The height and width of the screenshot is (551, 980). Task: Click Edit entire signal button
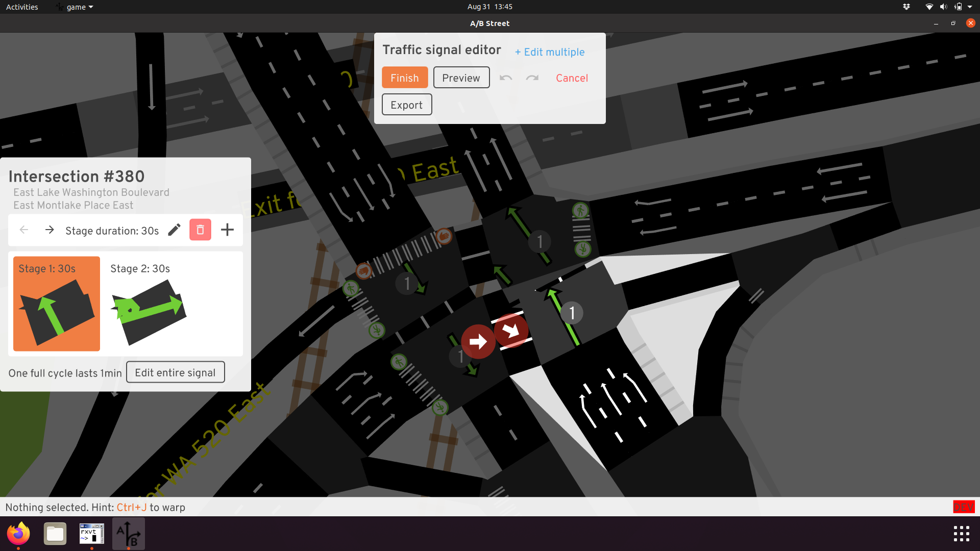[x=175, y=372]
